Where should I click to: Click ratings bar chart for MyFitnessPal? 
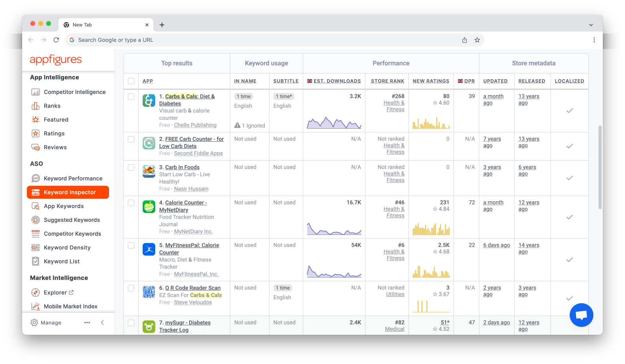coord(431,272)
